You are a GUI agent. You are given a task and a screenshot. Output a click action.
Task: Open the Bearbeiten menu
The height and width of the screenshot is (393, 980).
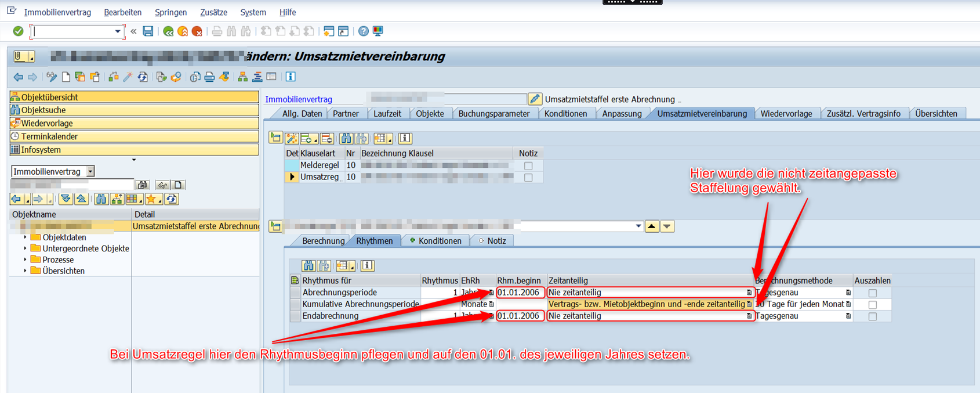122,12
